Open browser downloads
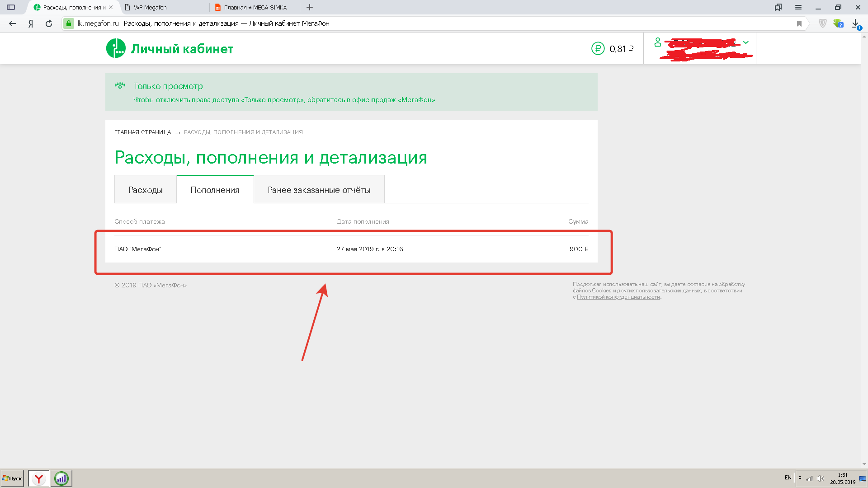Viewport: 868px width, 488px height. pos(856,23)
